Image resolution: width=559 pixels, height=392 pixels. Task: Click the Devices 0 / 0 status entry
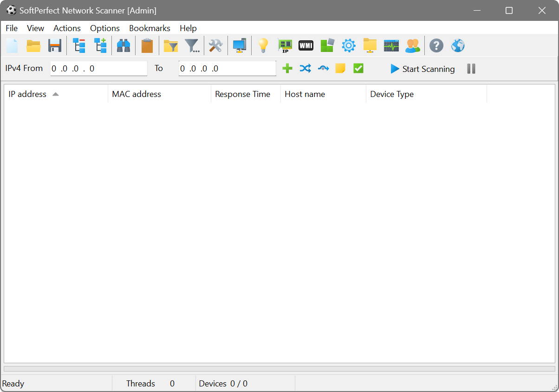pyautogui.click(x=223, y=384)
